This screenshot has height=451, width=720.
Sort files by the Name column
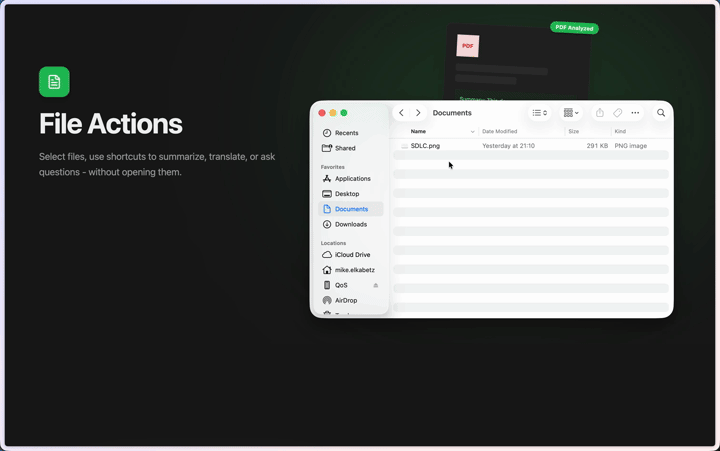tap(418, 131)
